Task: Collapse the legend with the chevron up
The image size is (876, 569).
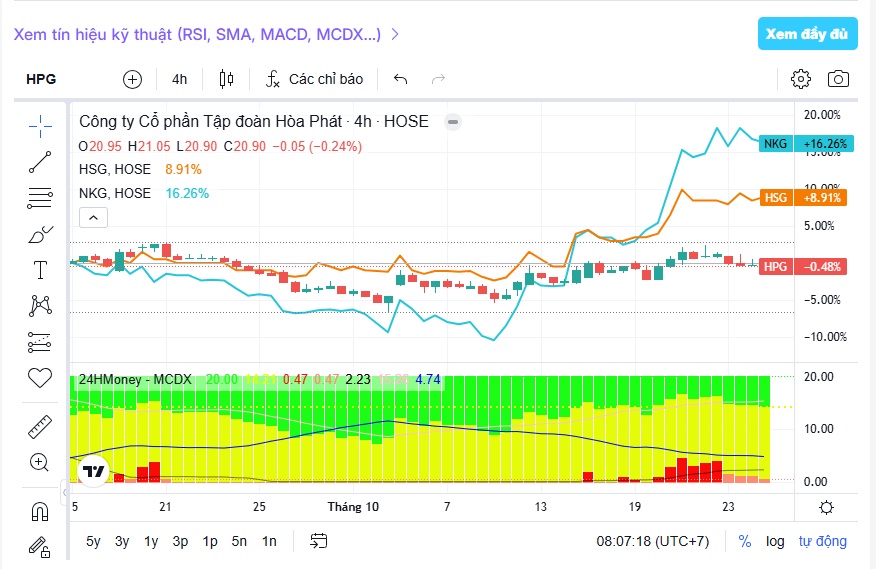Action: [x=93, y=218]
